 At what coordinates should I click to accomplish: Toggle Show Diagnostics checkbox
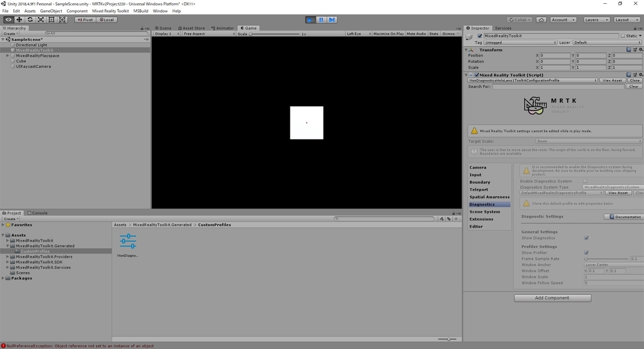coord(586,238)
